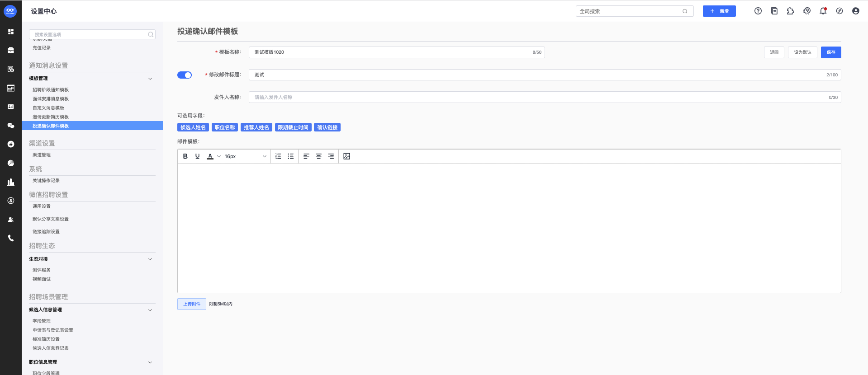Viewport: 868px width, 375px height.
Task: Open the WeChat icon in left rail
Action: [x=11, y=126]
